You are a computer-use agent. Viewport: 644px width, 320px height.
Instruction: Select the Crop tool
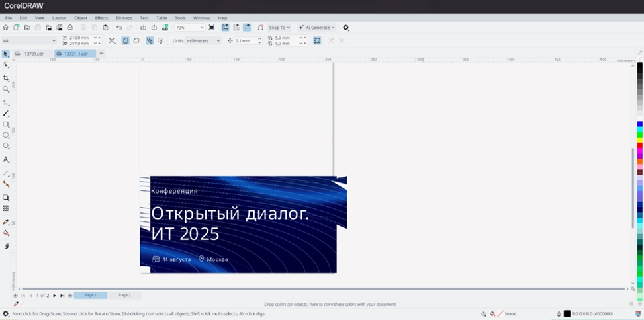(6, 79)
